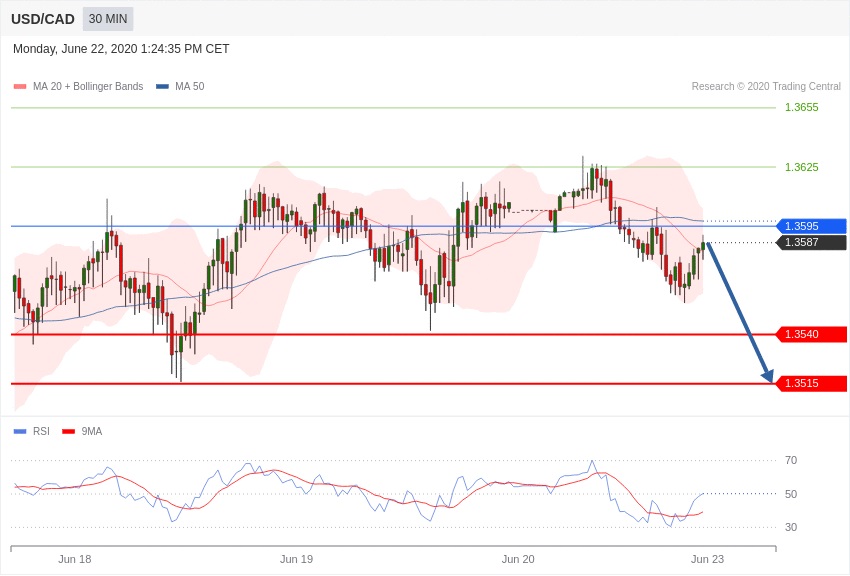Viewport: 850px width, 576px height.
Task: Click the MA 20 + Bollinger Bands legend label
Action: point(88,86)
